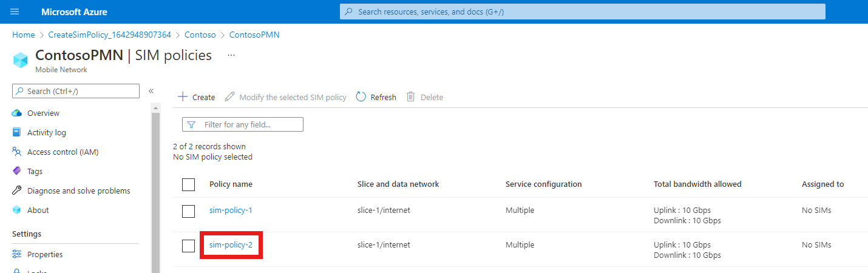
Task: Open Access control (IAM) menu item
Action: pyautogui.click(x=63, y=152)
